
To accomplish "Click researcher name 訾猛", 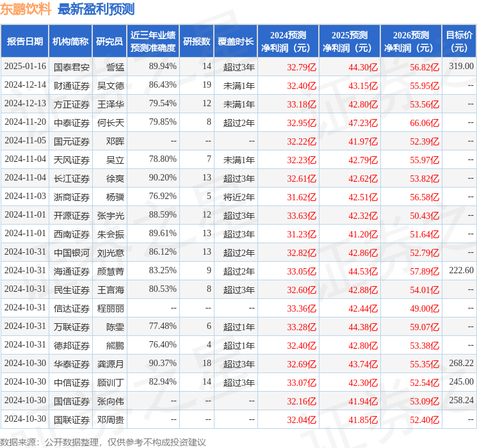I will tap(115, 67).
